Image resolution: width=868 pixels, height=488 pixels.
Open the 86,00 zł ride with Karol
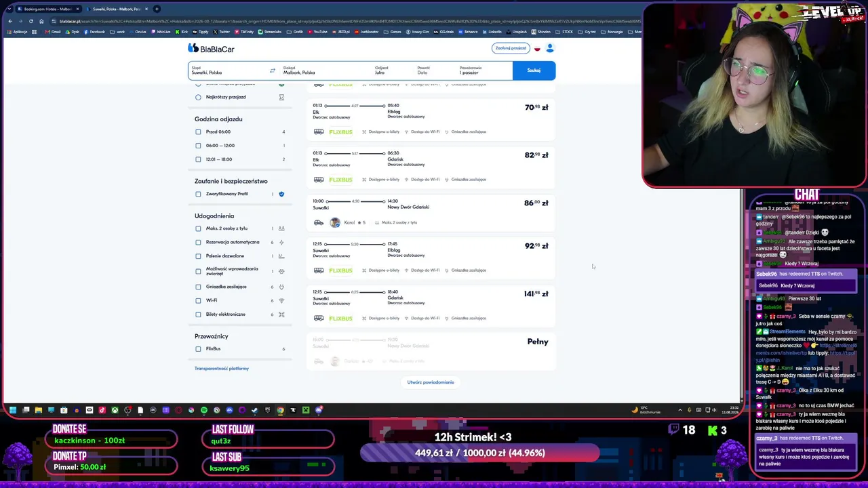[431, 212]
